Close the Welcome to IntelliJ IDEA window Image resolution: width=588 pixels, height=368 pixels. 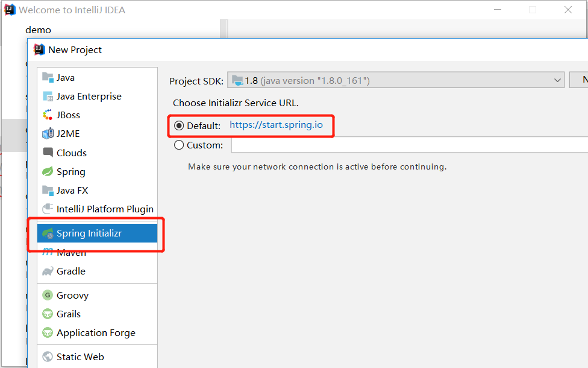pos(568,10)
